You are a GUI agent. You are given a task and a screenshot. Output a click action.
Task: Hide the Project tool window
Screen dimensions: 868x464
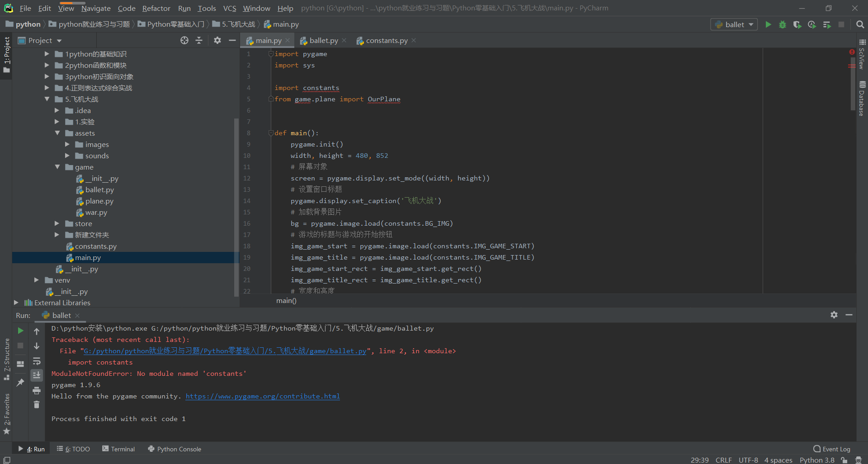pos(232,40)
